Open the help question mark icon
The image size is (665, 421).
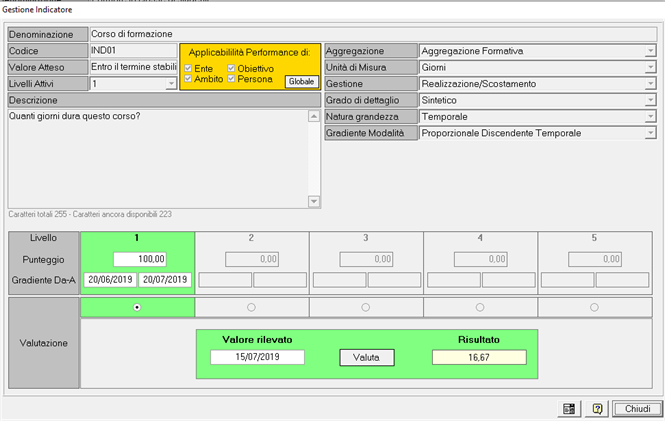coord(596,409)
